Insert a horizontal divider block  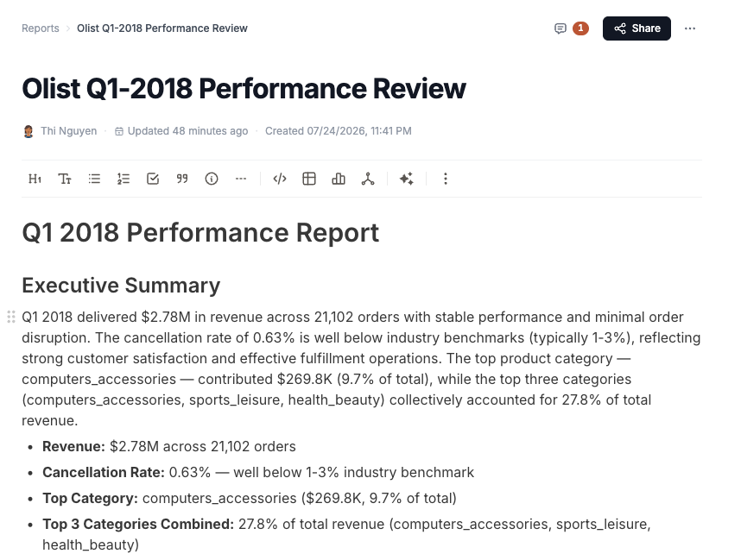point(241,179)
